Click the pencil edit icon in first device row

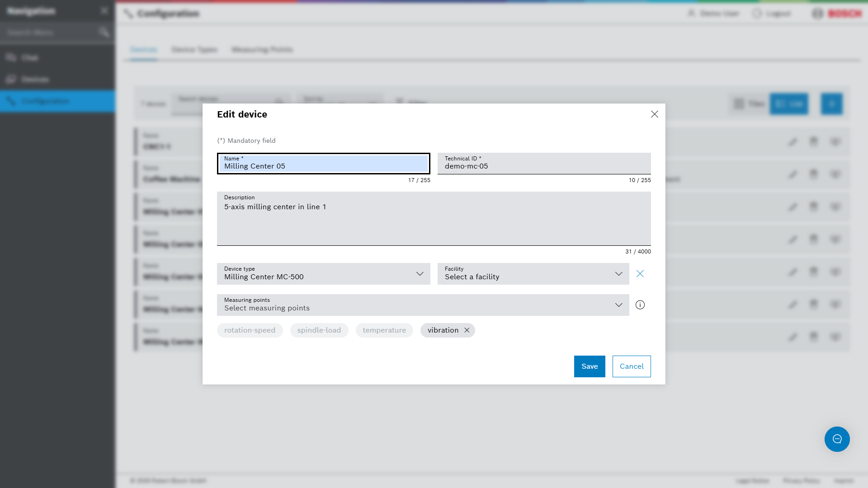(793, 142)
